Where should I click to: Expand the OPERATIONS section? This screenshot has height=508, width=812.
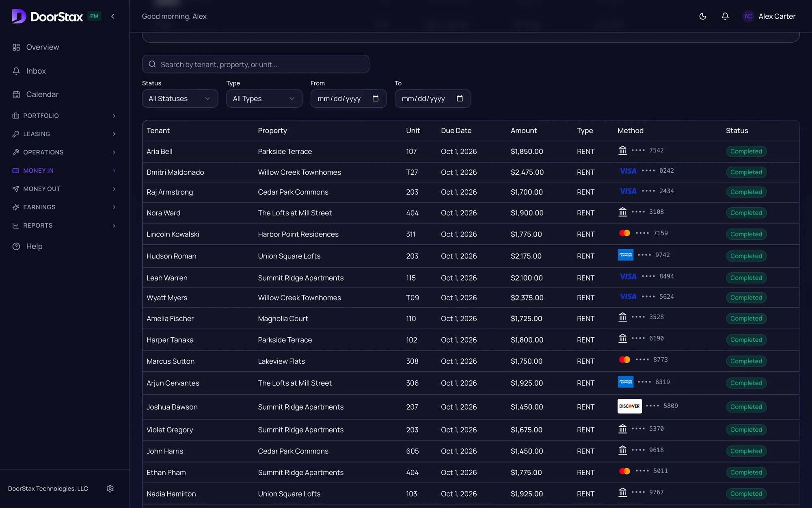(65, 152)
